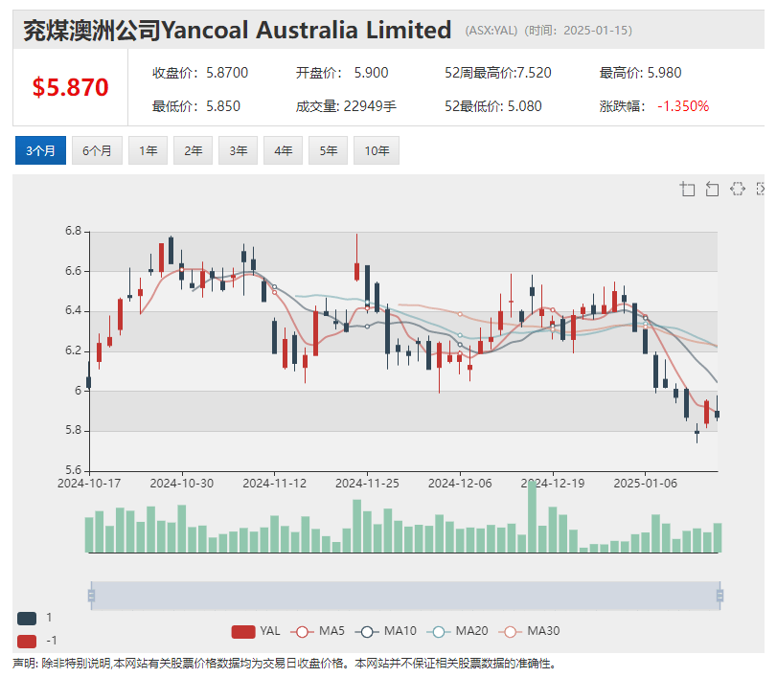777x700 pixels.
Task: Click the 2024-12-06 axis date label
Action: pos(460,484)
